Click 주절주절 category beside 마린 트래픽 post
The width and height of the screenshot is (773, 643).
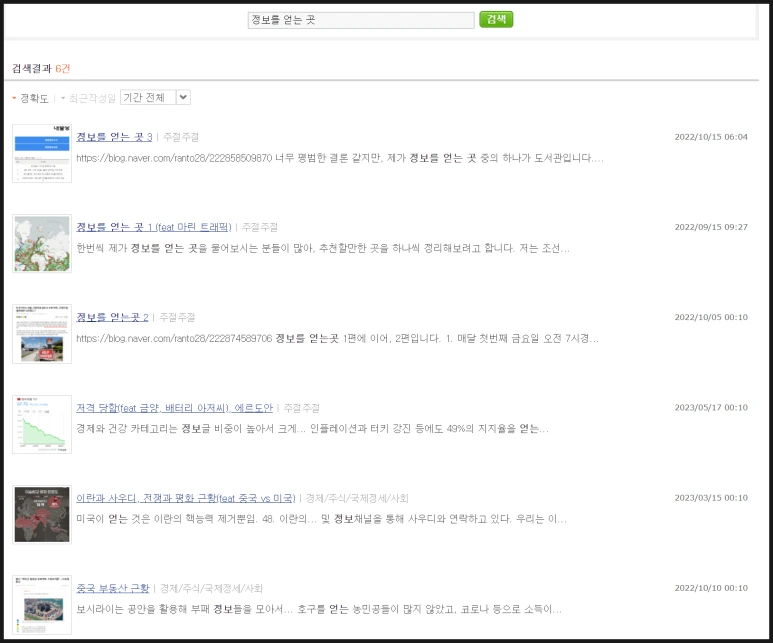pos(260,227)
